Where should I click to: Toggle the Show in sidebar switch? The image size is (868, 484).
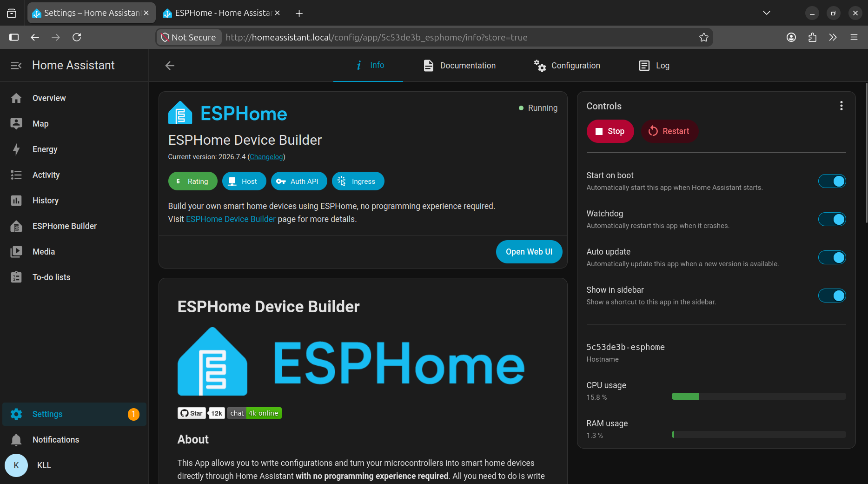(x=832, y=296)
